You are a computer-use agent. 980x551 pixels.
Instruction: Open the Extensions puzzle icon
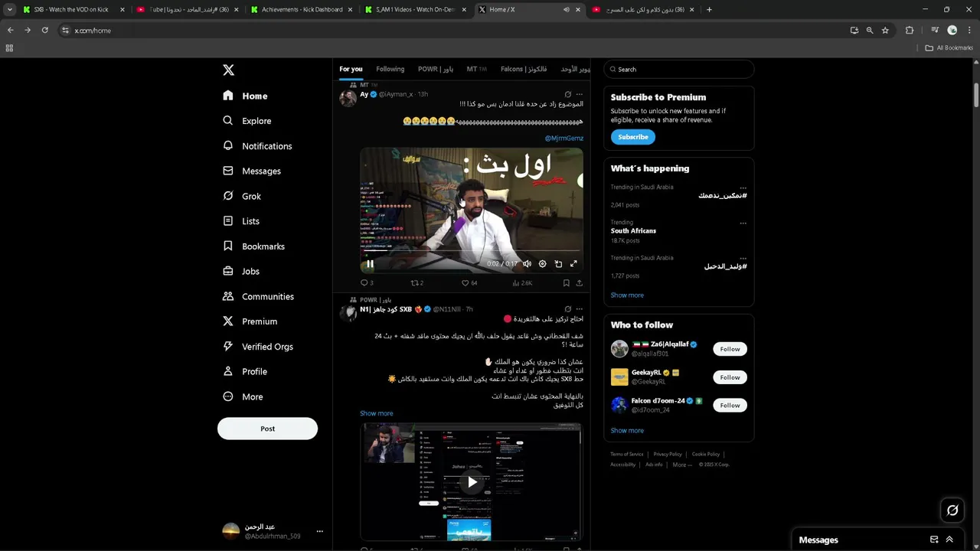[x=910, y=30]
